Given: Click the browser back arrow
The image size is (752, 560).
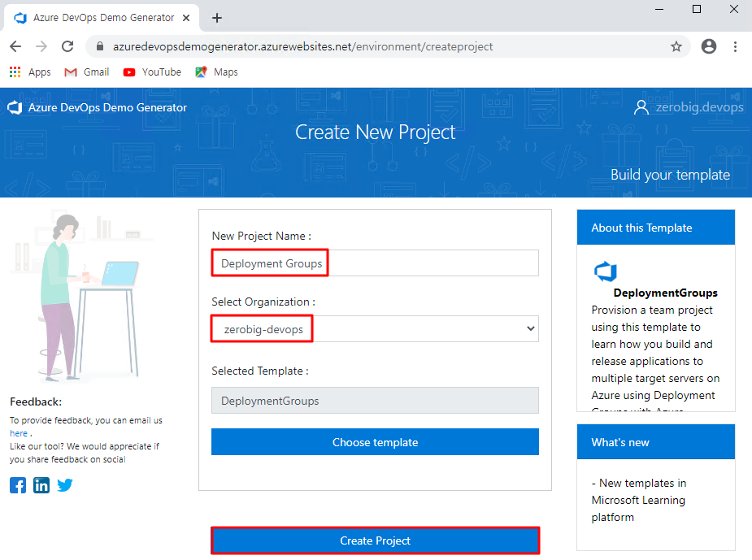Looking at the screenshot, I should pos(15,46).
